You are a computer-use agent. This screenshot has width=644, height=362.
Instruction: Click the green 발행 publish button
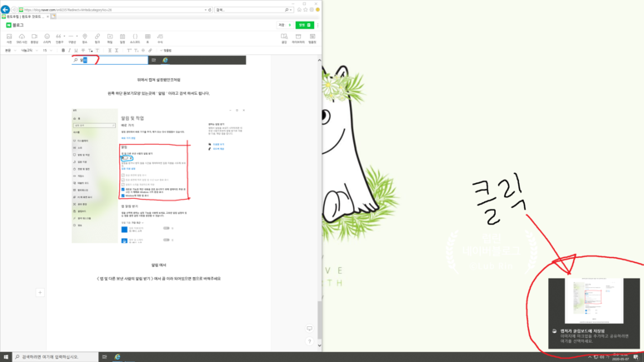tap(304, 25)
